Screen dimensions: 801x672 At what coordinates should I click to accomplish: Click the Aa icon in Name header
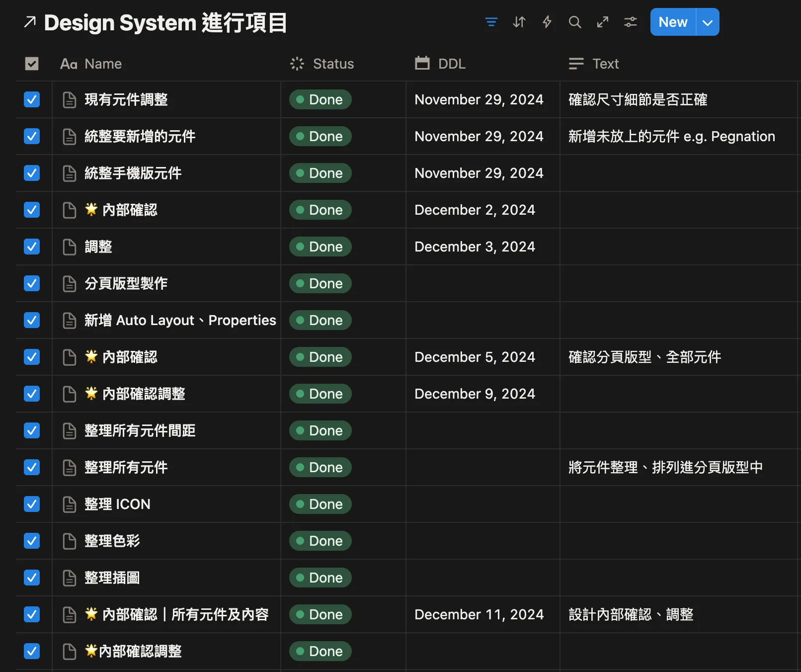point(69,64)
